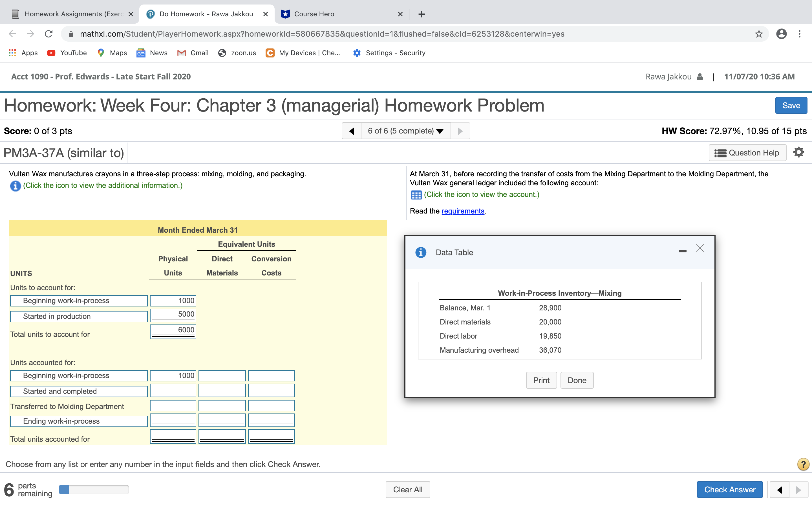Bookmark page with the star icon
The width and height of the screenshot is (812, 507).
tap(759, 34)
